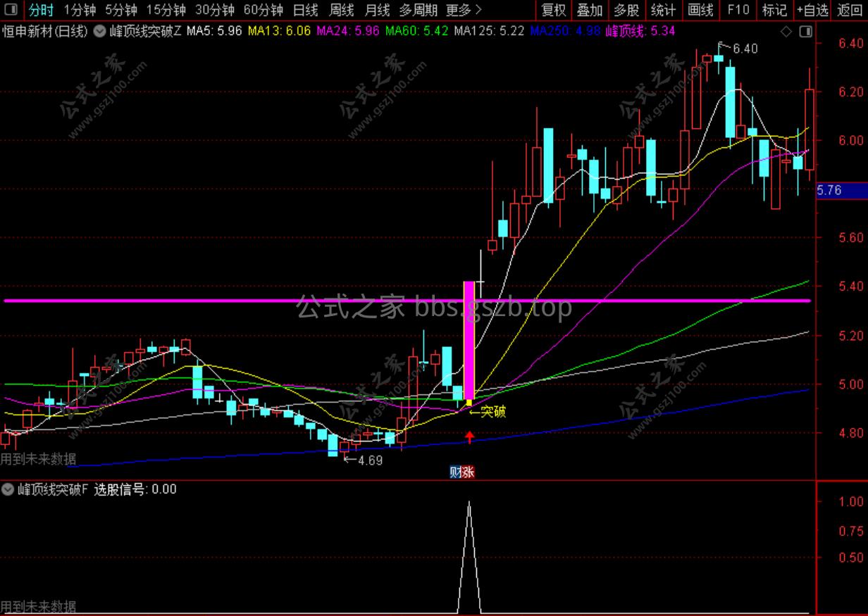Open the F10 company info
The image size is (868, 616).
click(738, 10)
